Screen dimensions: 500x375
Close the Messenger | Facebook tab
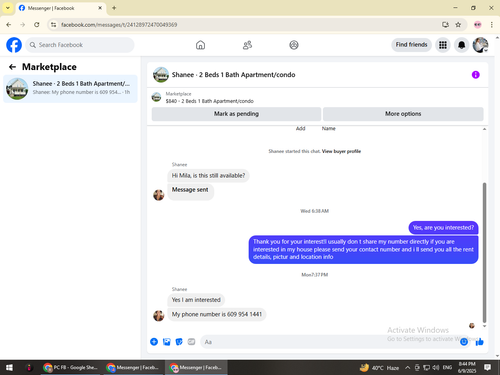tap(100, 8)
